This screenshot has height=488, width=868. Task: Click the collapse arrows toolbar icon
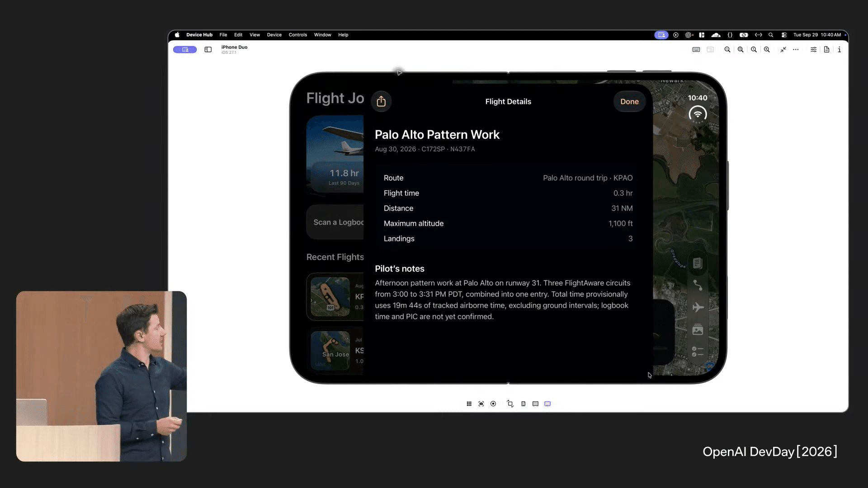coord(783,50)
